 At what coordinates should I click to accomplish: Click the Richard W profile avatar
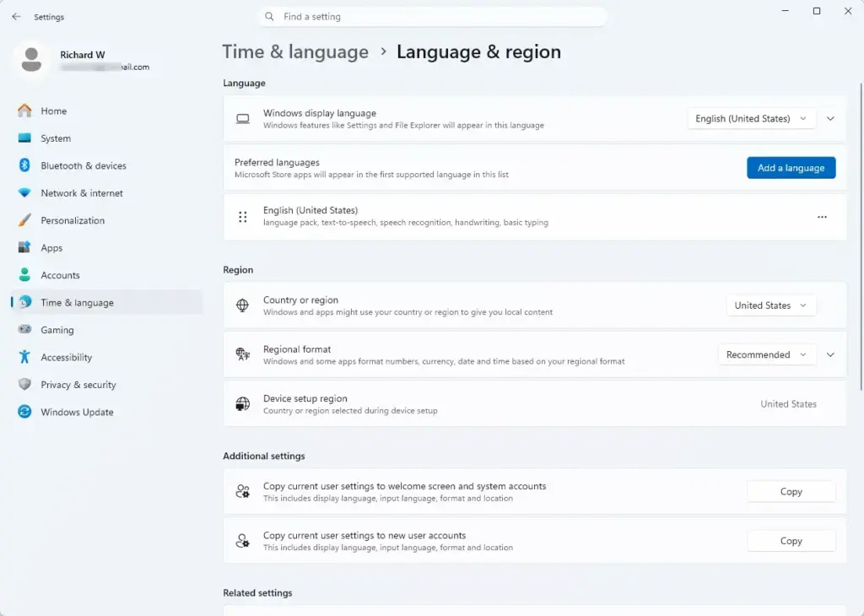click(x=31, y=60)
